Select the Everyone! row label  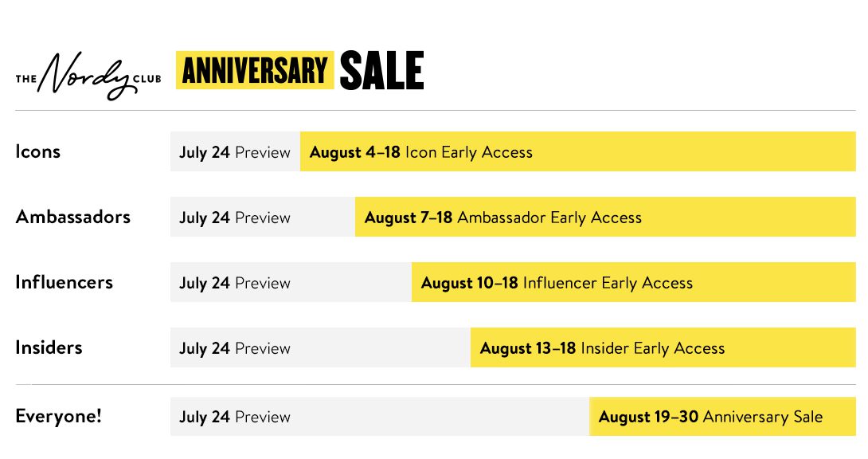pos(58,416)
